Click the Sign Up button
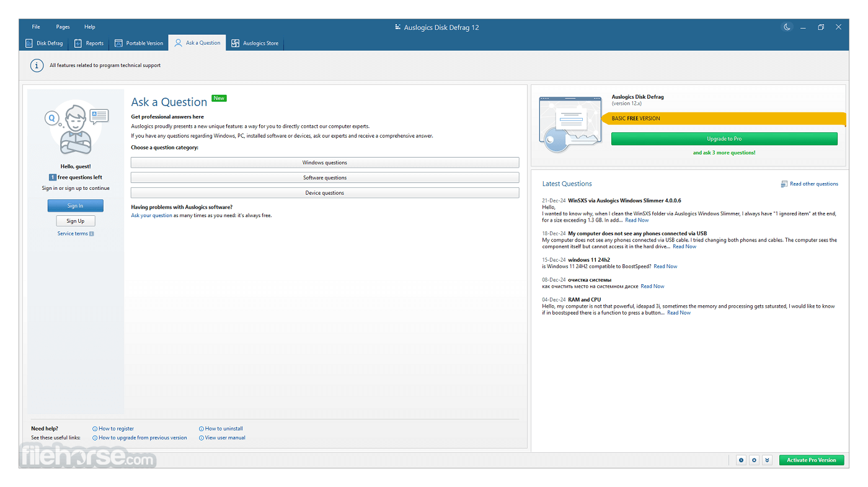868x487 pixels. [x=76, y=221]
